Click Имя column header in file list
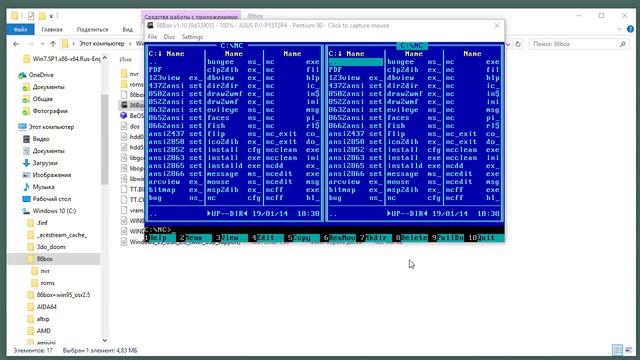Screen dimensions: 640x360 pos(126,60)
